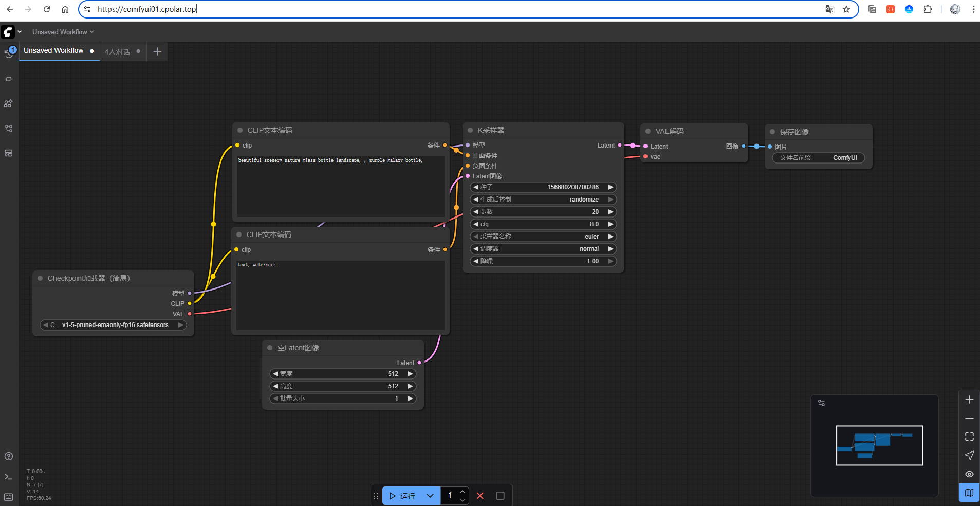Open browser extensions puzzle icon

point(928,9)
